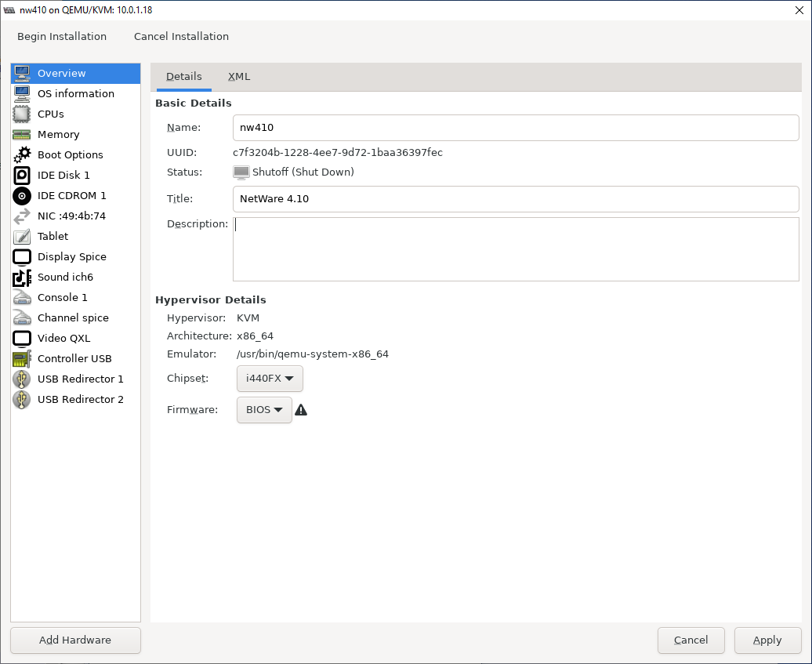
Task: Click the Apply button
Action: point(767,640)
